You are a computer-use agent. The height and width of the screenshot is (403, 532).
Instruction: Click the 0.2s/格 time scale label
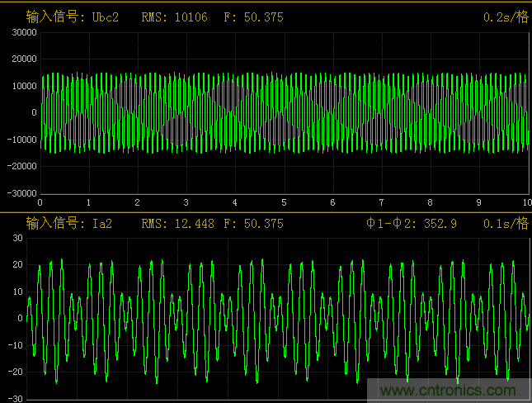(506, 17)
